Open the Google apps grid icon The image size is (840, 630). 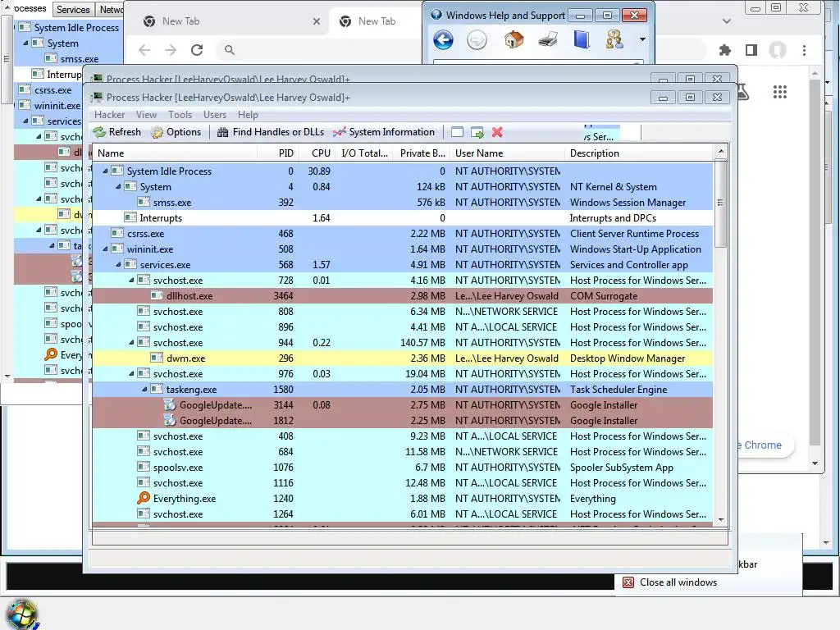pyautogui.click(x=780, y=92)
